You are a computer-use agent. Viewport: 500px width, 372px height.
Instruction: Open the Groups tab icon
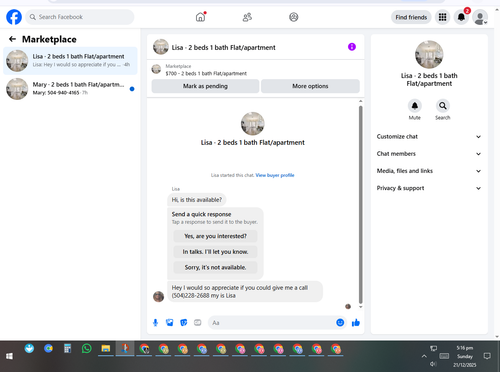(x=294, y=17)
